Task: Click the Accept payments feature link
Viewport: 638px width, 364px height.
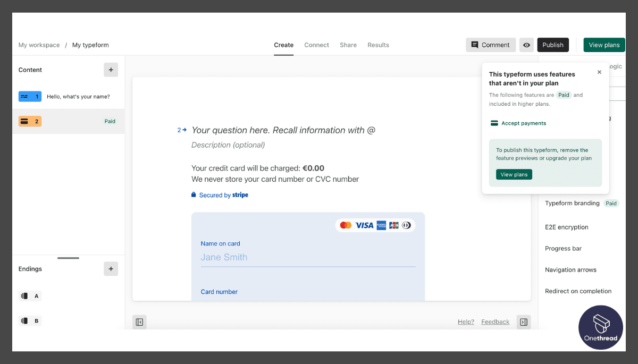Action: click(x=523, y=123)
